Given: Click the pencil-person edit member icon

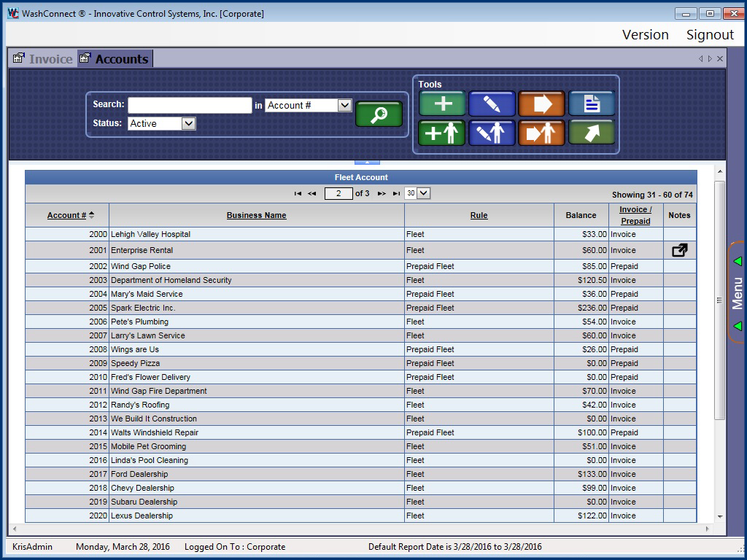Looking at the screenshot, I should click(x=492, y=133).
